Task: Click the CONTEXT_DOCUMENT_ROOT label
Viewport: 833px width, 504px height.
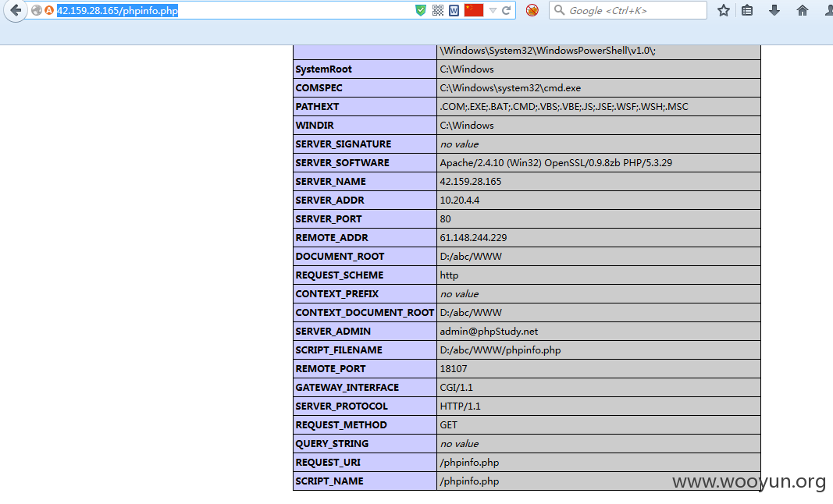Action: [365, 312]
